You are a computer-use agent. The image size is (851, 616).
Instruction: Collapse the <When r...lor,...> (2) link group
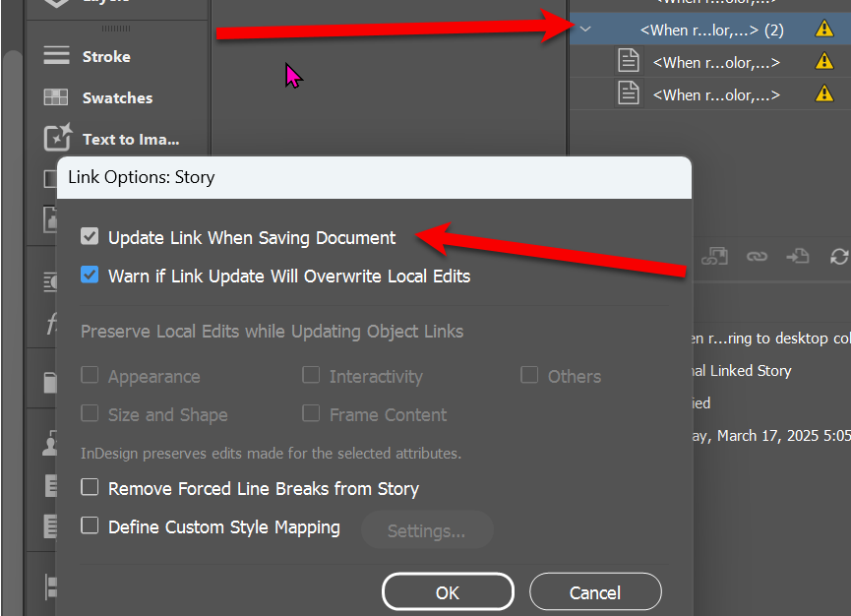coord(585,29)
